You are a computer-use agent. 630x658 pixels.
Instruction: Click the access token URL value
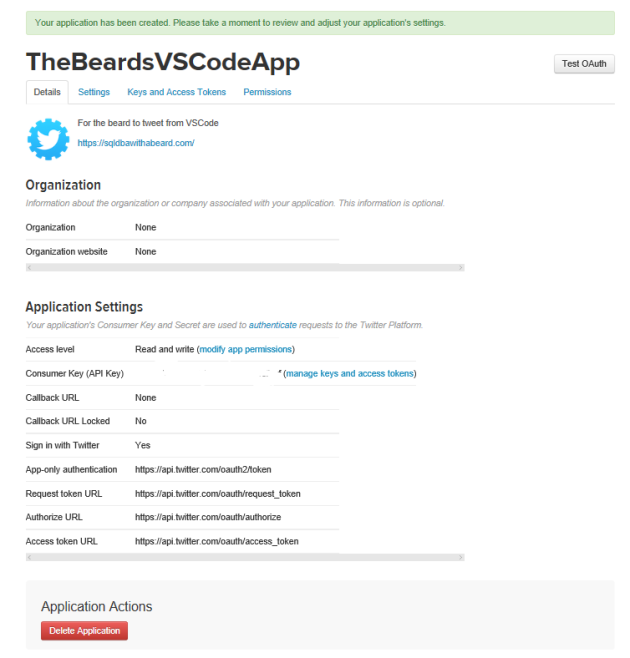point(216,541)
